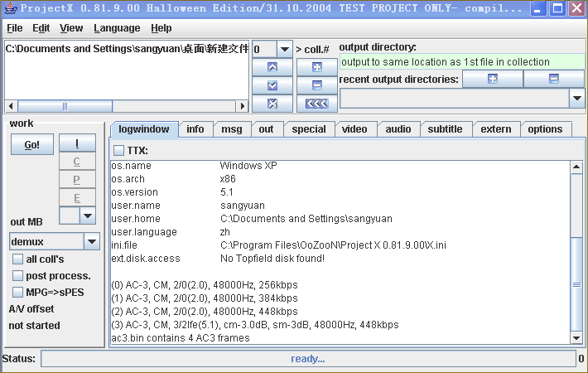Screen dimensions: 588x373
Task: Switch to the out tab
Action: tap(266, 129)
